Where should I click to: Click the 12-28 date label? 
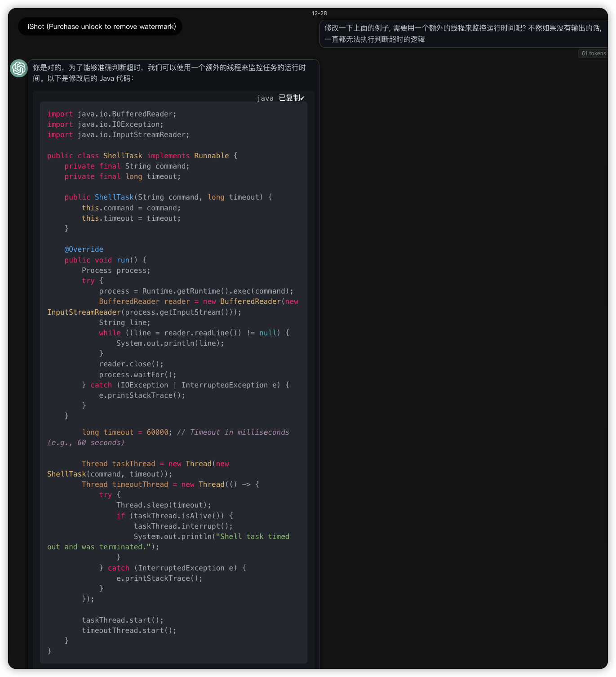coord(319,13)
